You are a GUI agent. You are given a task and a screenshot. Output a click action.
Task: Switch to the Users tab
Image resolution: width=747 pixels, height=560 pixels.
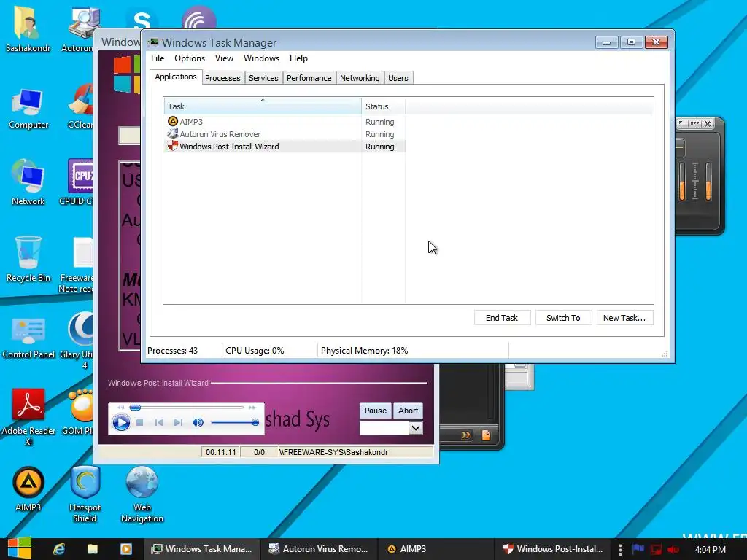[x=398, y=77]
